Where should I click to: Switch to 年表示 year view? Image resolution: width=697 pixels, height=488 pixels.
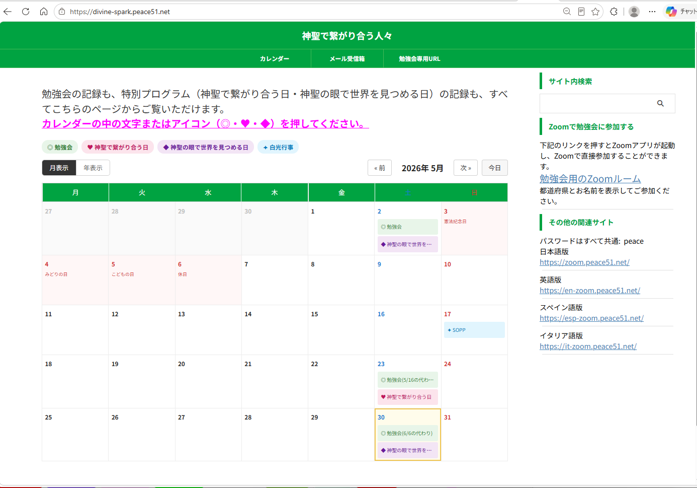pyautogui.click(x=93, y=168)
